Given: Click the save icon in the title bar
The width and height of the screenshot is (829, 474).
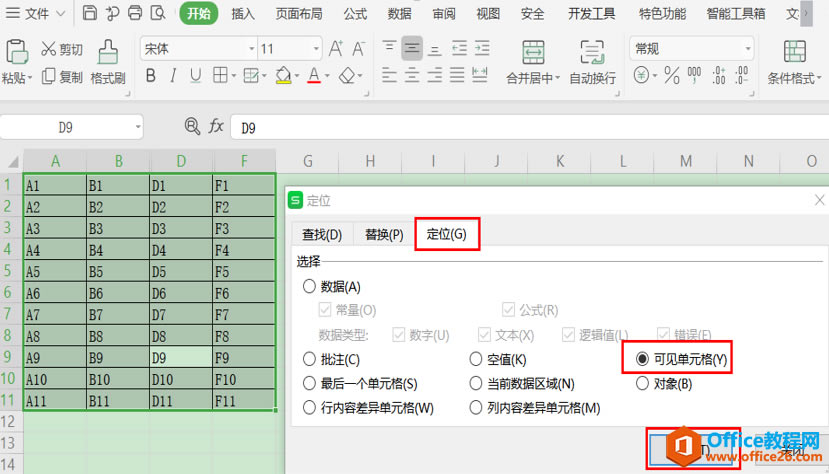Looking at the screenshot, I should click(x=90, y=14).
